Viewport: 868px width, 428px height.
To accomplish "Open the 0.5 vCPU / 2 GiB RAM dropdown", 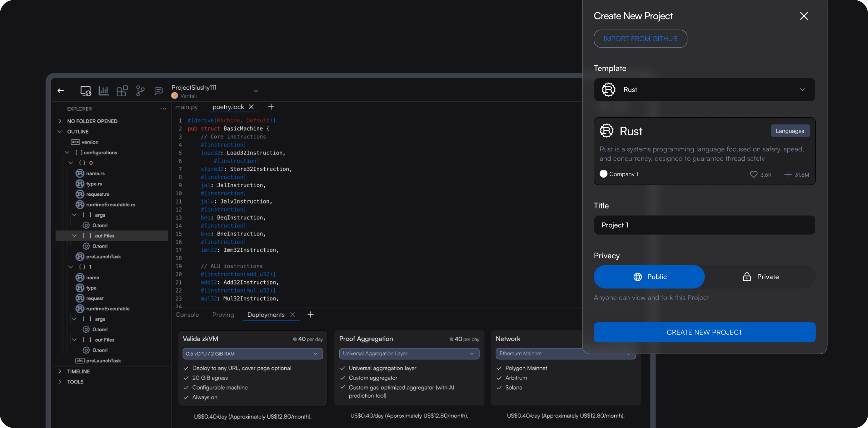I will coord(252,354).
